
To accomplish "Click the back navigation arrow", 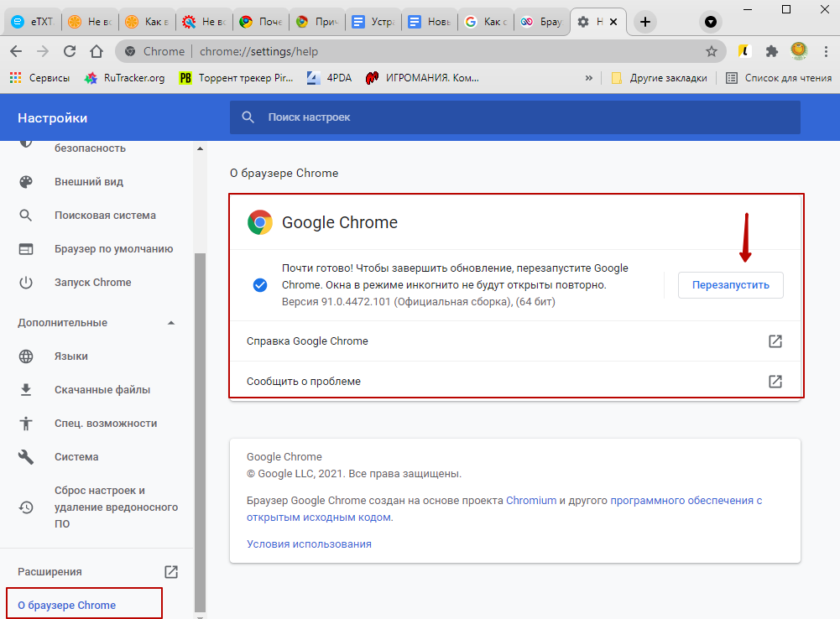I will (17, 51).
